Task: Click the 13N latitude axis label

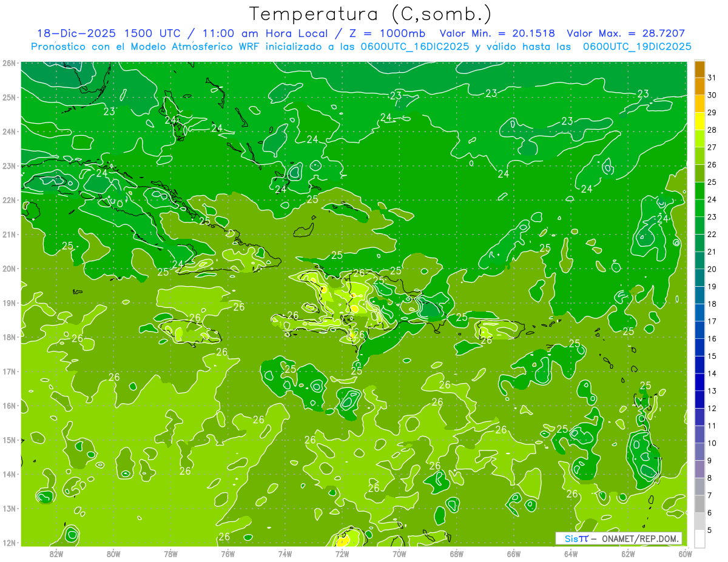Action: pos(8,508)
